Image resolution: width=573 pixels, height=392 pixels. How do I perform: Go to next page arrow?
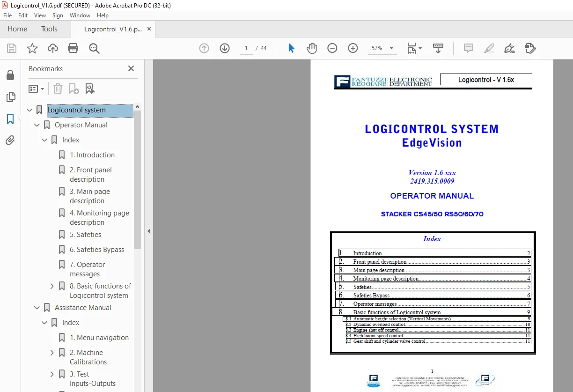[225, 48]
